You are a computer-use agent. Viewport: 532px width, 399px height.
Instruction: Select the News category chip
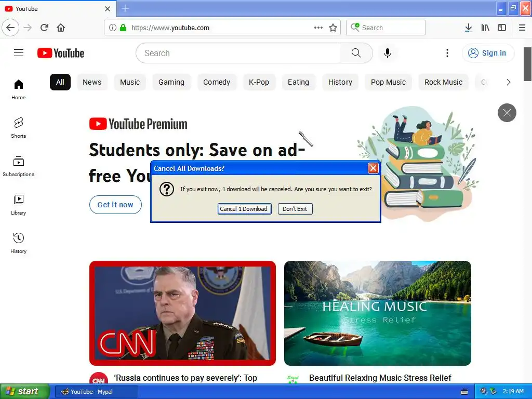92,82
